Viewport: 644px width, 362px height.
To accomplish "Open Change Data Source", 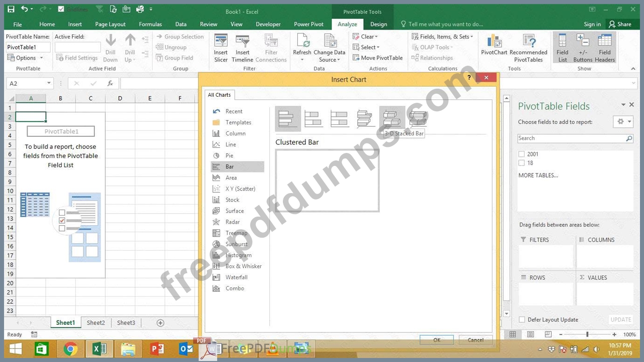I will point(330,49).
